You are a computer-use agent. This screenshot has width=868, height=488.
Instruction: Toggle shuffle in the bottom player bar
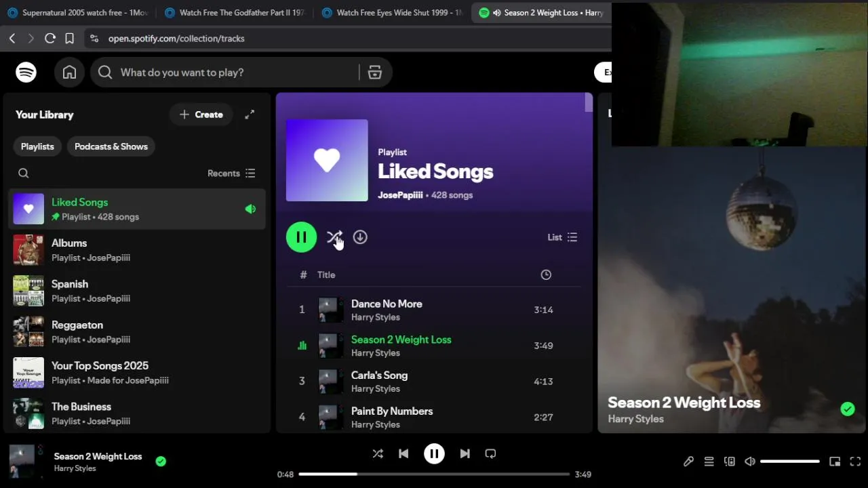(x=378, y=454)
